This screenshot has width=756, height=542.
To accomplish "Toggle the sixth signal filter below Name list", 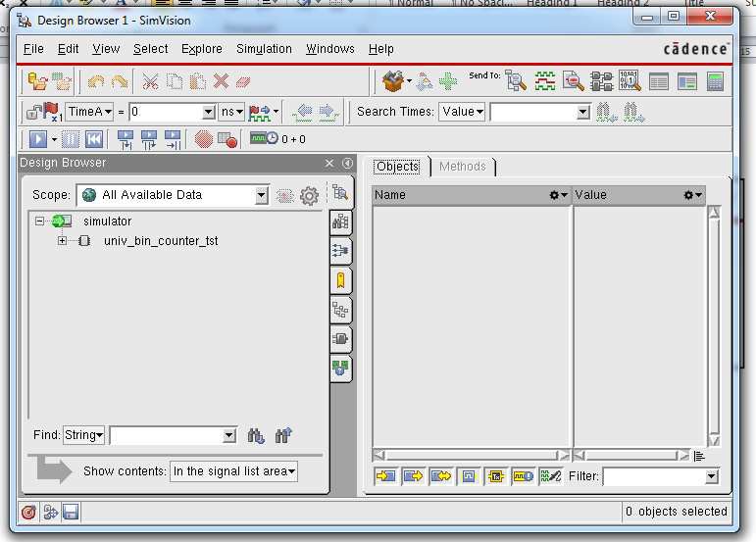I will click(x=524, y=476).
